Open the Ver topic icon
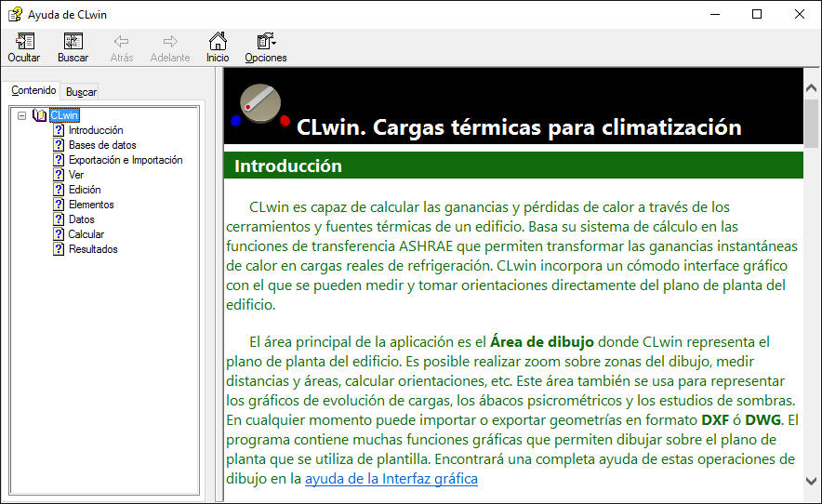822x504 pixels. [59, 175]
